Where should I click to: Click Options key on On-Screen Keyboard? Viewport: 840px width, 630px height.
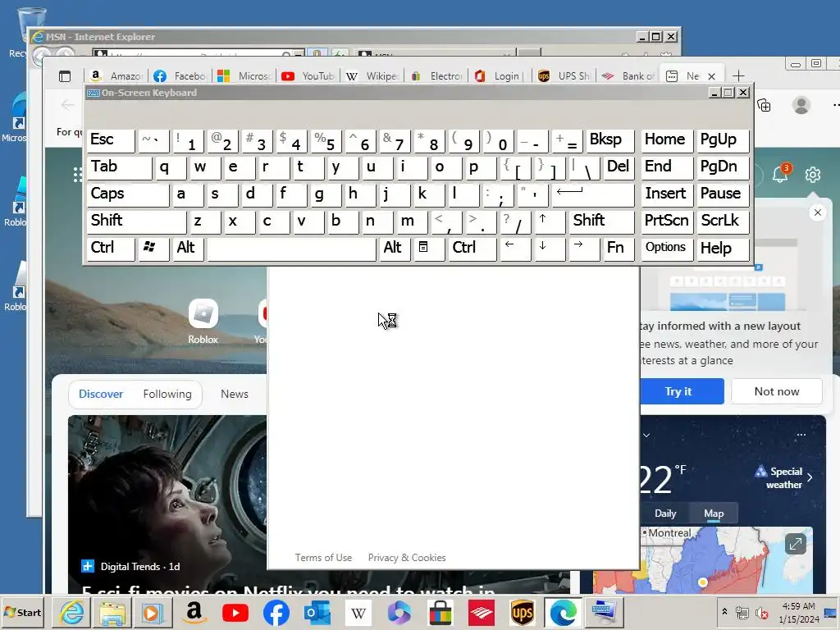click(666, 248)
